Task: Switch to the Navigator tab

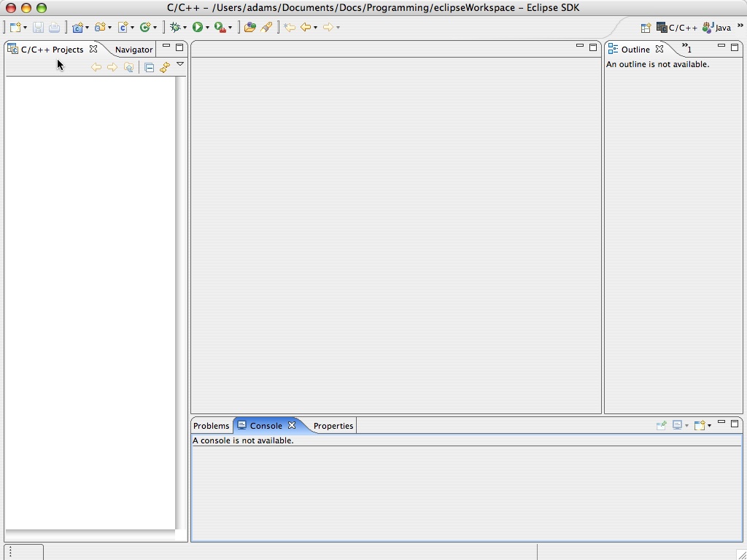Action: click(133, 50)
